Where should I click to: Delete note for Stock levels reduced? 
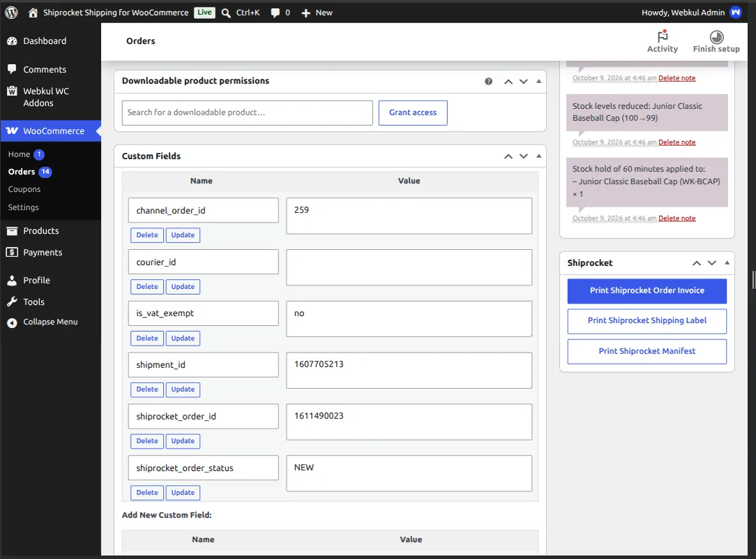677,142
